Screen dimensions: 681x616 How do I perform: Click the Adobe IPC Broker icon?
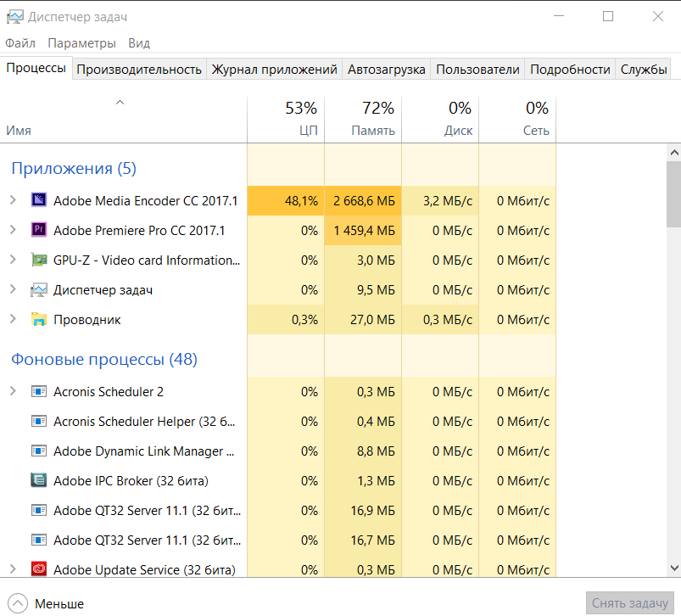click(39, 480)
